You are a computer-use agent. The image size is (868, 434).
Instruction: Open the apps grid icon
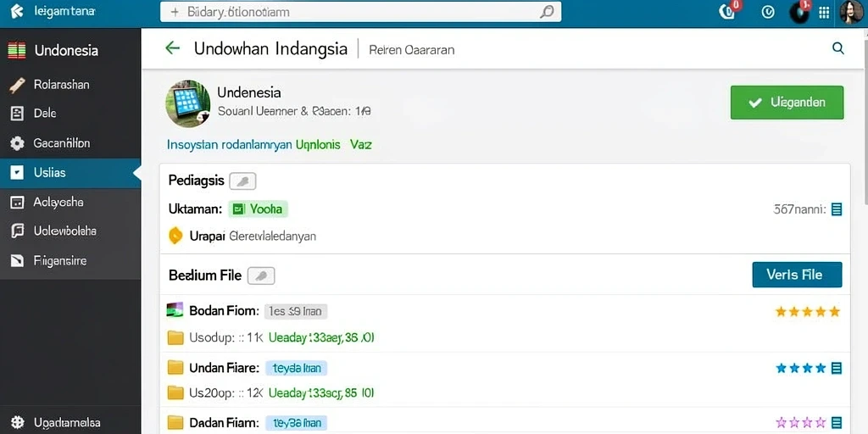824,12
